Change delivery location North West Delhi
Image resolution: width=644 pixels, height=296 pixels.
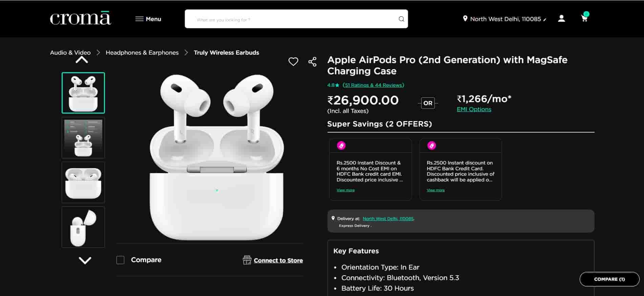[505, 19]
